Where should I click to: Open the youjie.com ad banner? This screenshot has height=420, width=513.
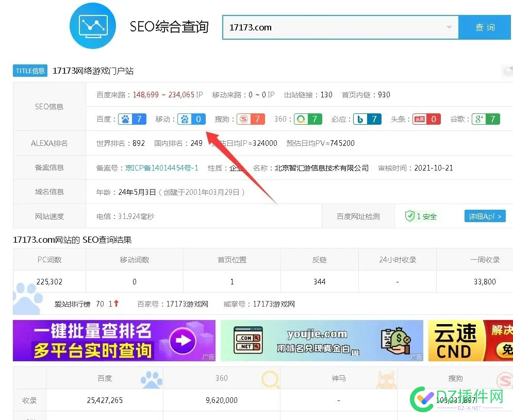[x=322, y=341]
